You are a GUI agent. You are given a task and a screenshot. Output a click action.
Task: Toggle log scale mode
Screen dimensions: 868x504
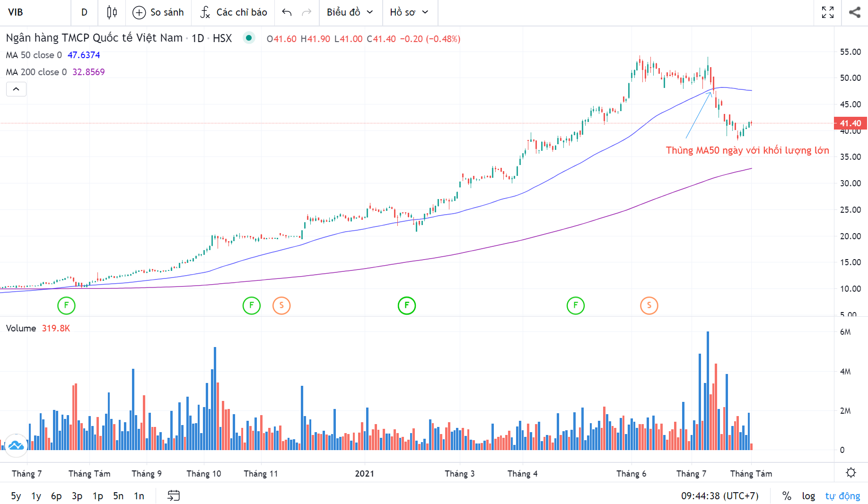tap(808, 495)
